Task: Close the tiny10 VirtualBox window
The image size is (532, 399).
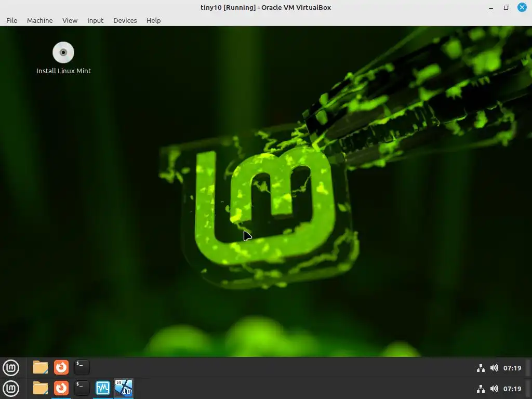Action: pyautogui.click(x=522, y=7)
